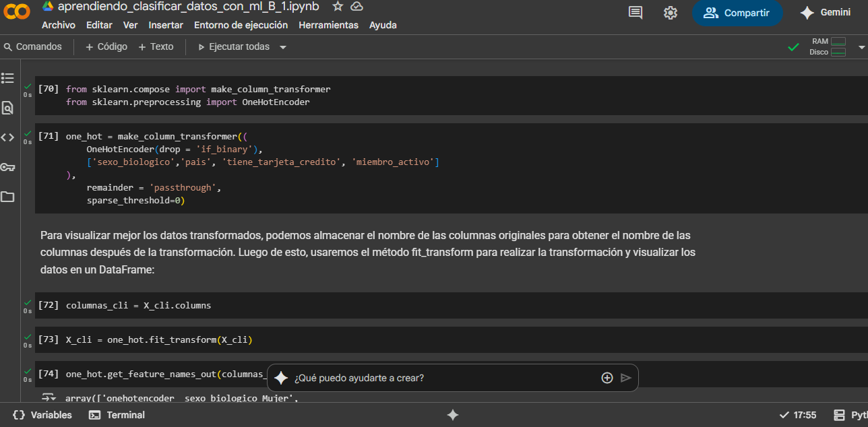Open the code snippets sidebar icon
This screenshot has width=868, height=427.
point(7,137)
